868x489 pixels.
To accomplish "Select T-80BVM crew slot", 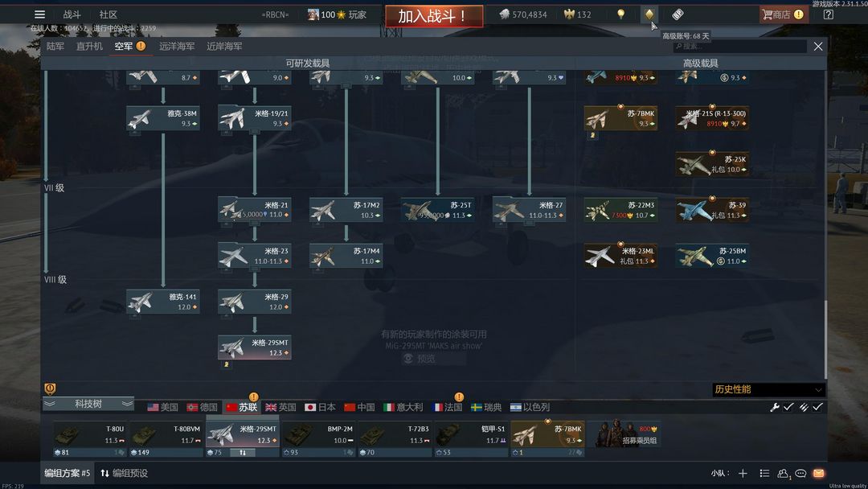I will pyautogui.click(x=166, y=438).
